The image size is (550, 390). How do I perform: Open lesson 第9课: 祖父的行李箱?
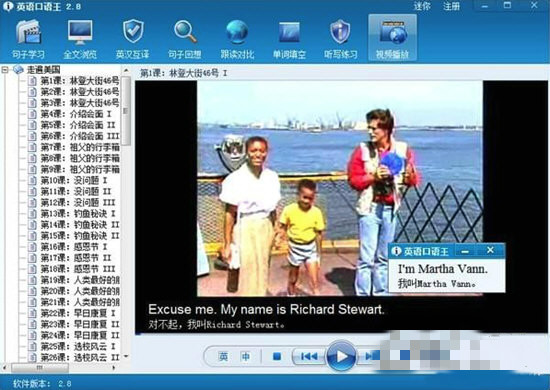pyautogui.click(x=80, y=169)
